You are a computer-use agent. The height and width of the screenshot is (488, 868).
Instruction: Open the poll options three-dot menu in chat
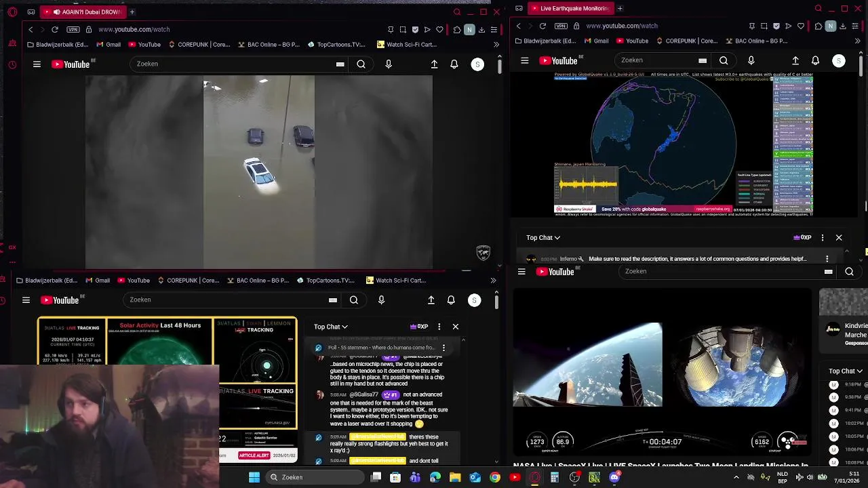[443, 348]
